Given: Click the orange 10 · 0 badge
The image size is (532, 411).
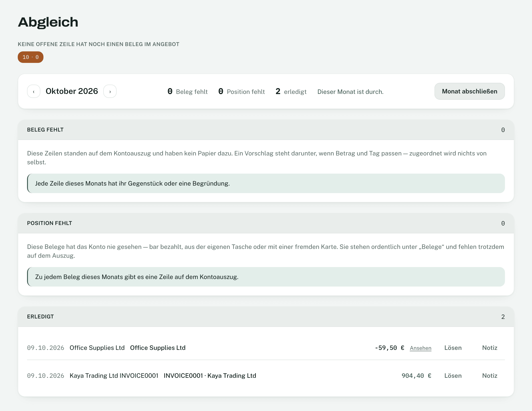Looking at the screenshot, I should coord(31,57).
